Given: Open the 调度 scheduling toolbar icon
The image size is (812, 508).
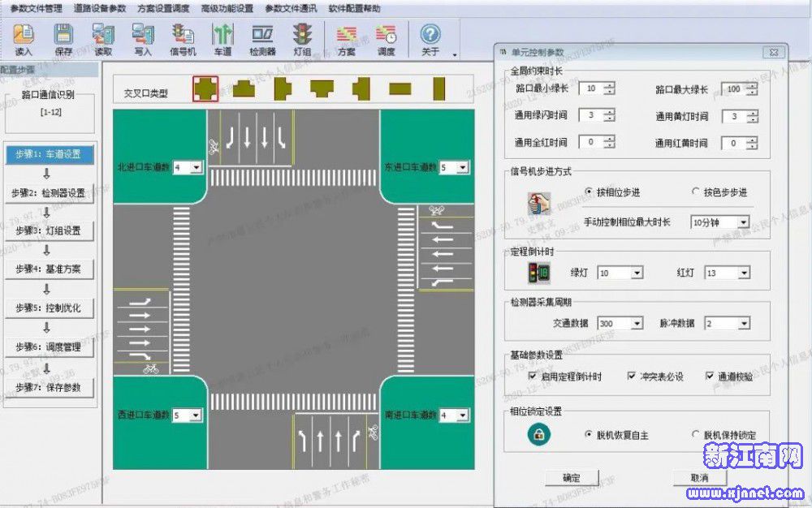Looking at the screenshot, I should tap(387, 39).
